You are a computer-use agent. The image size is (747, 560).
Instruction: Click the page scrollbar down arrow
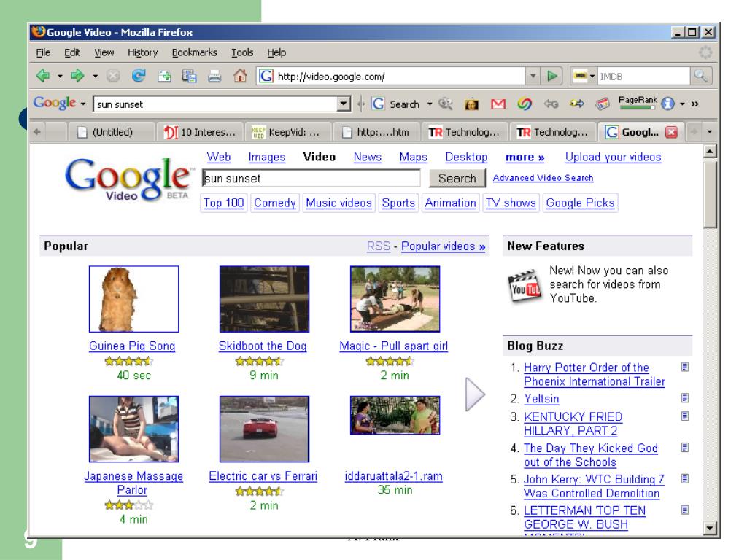(710, 528)
